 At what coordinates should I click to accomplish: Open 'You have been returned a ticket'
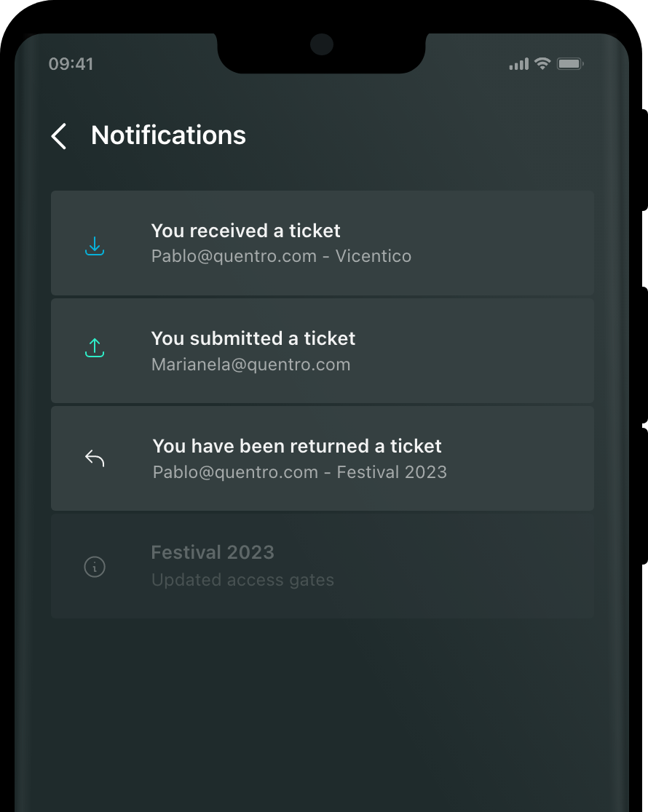pyautogui.click(x=323, y=458)
